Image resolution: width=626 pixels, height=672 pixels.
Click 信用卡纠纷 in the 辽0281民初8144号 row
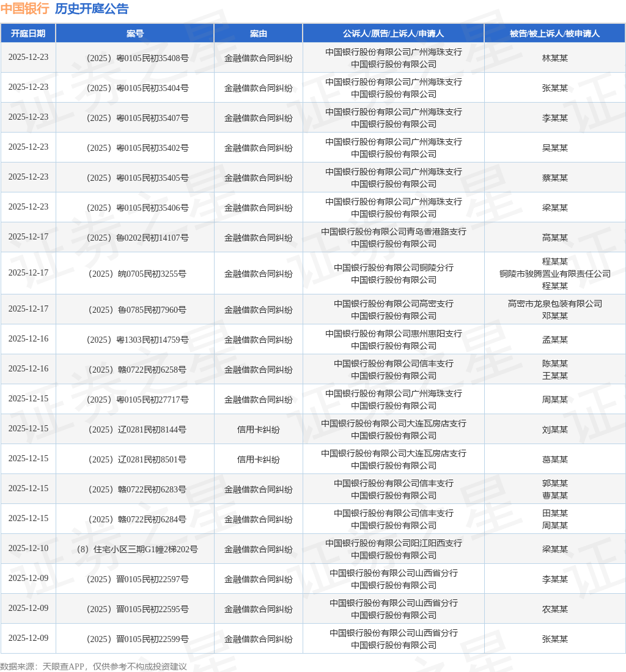(x=259, y=430)
